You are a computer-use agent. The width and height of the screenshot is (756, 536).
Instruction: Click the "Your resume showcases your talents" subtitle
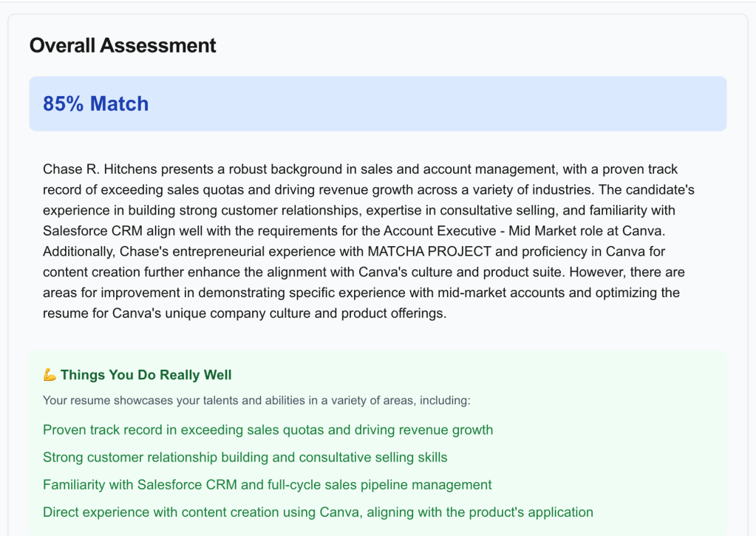point(256,401)
